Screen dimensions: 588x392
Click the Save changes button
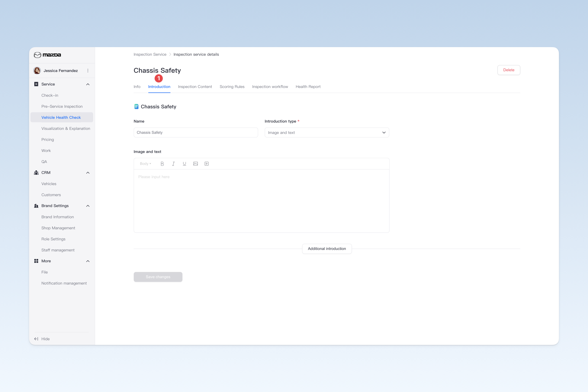[158, 277]
